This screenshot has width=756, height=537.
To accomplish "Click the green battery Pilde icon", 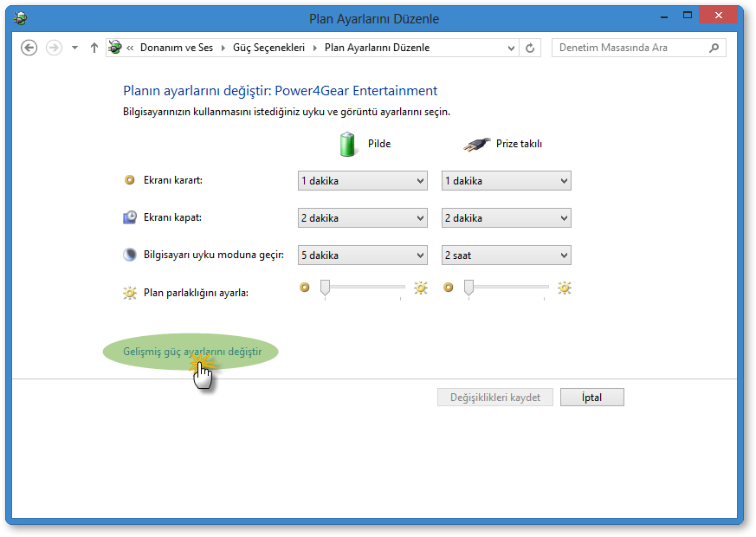I will point(347,144).
